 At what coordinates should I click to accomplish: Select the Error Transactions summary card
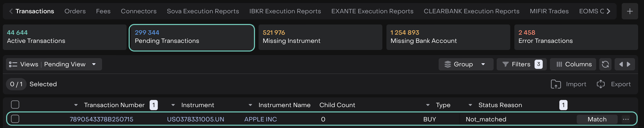576,37
